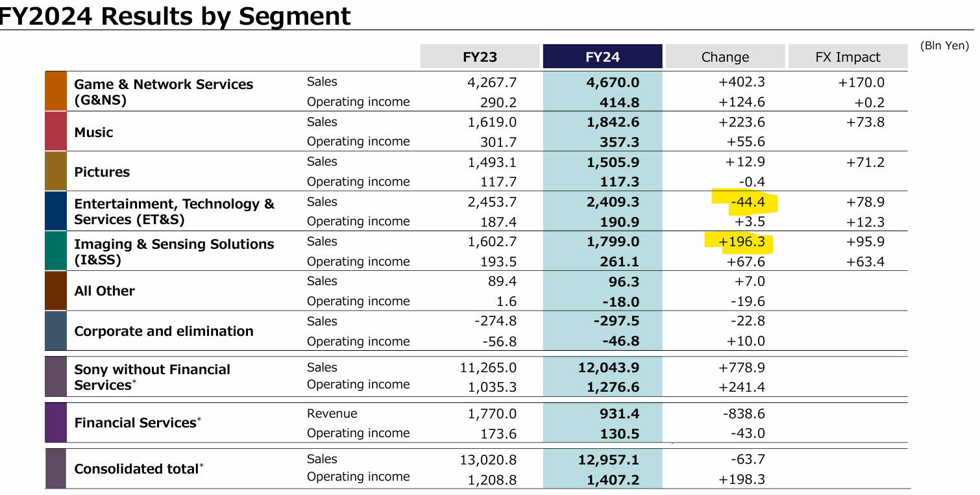Click the "FY2024 Results by Segment" title
The image size is (980, 495).
tap(175, 16)
